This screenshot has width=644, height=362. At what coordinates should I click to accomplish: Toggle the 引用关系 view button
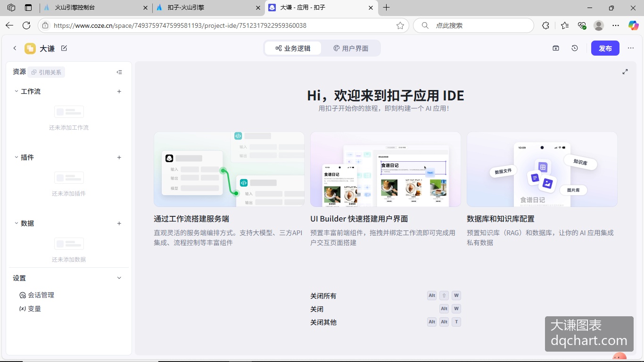click(x=46, y=72)
